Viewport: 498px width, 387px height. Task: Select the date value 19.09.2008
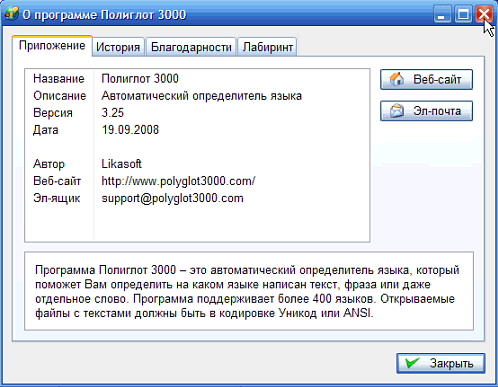pyautogui.click(x=130, y=130)
